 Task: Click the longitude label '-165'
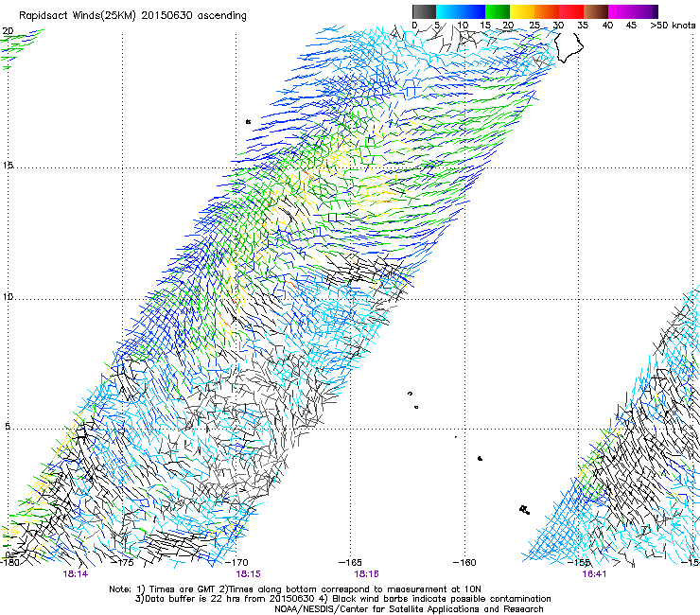pyautogui.click(x=350, y=562)
